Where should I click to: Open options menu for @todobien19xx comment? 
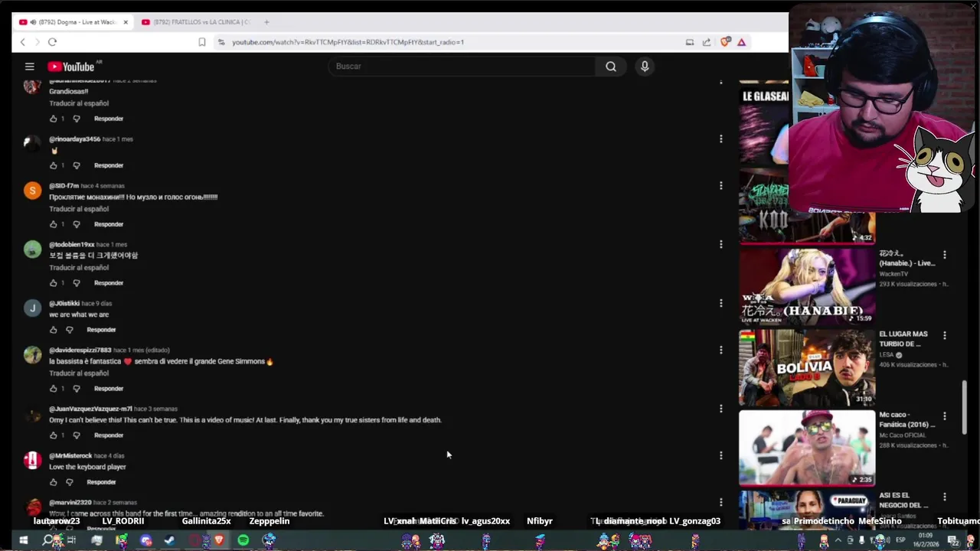point(720,244)
